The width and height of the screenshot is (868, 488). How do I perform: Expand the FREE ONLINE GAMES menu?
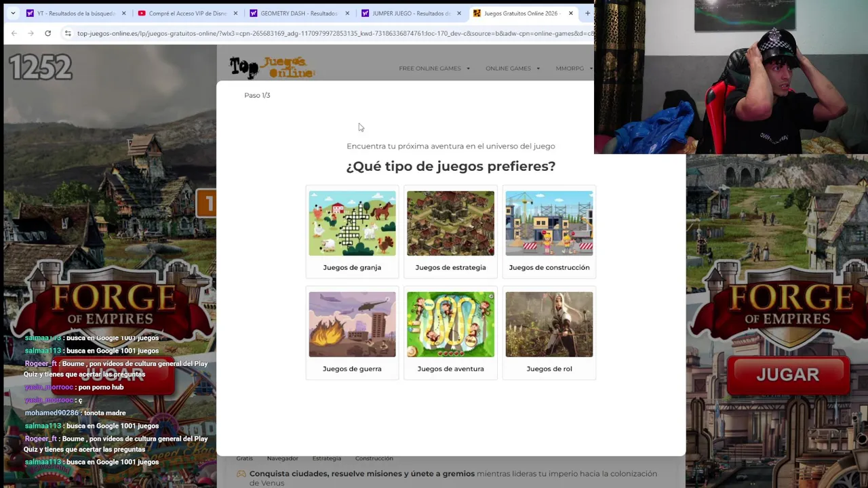(x=434, y=68)
